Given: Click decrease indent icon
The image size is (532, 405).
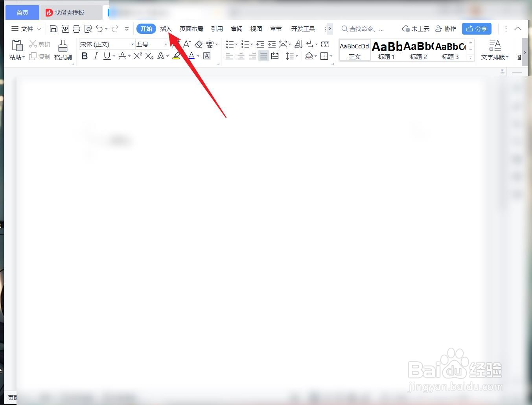Looking at the screenshot, I should tap(260, 44).
